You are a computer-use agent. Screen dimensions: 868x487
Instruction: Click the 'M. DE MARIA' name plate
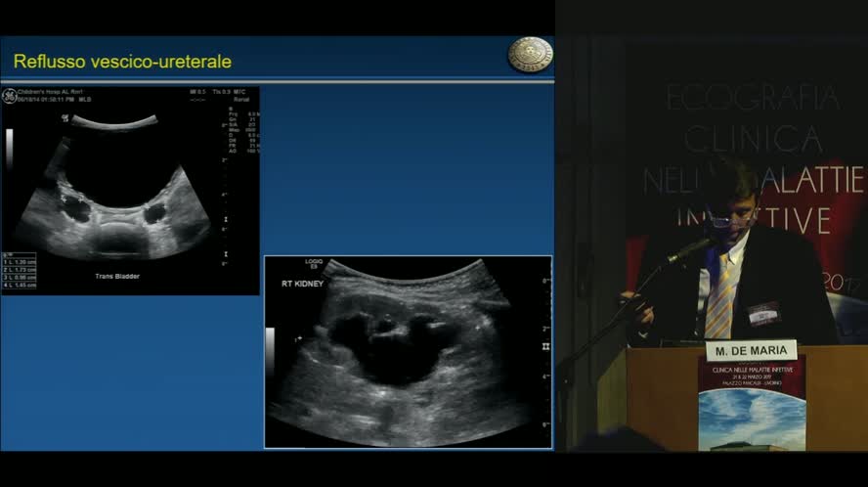[751, 349]
